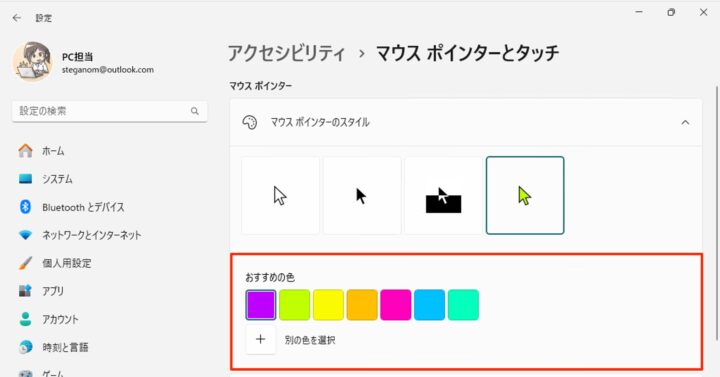Click the 個人用設定 paintbrush icon
The width and height of the screenshot is (720, 377).
(x=26, y=263)
